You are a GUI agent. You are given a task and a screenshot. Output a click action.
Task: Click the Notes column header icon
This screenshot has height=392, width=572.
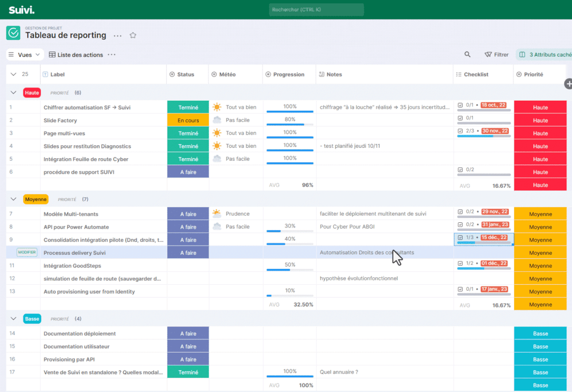pyautogui.click(x=321, y=74)
